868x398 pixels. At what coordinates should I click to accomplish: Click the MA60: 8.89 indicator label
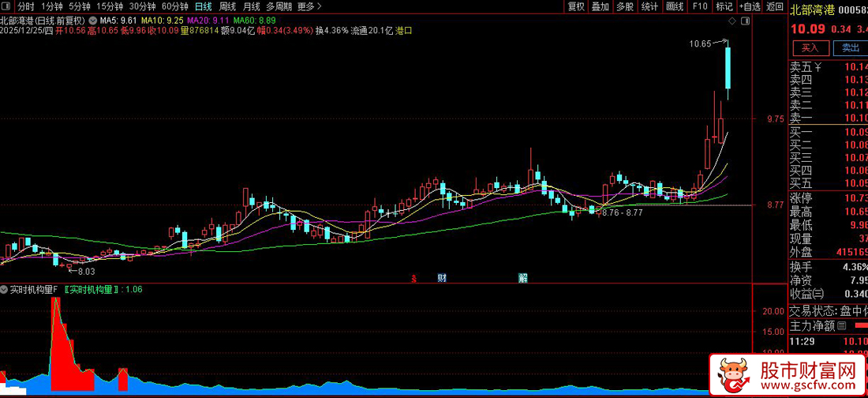(x=255, y=21)
